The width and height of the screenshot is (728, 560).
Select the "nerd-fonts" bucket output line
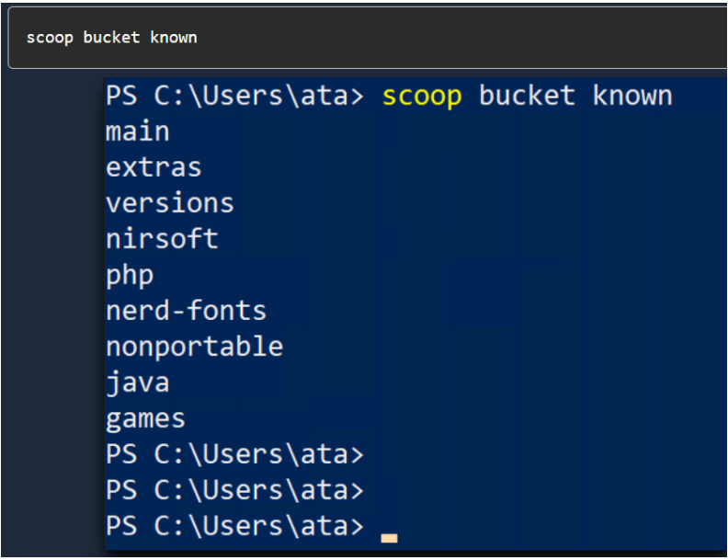click(186, 311)
